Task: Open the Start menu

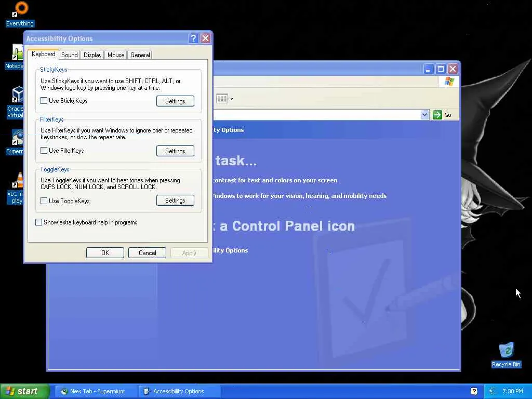Action: click(x=24, y=391)
